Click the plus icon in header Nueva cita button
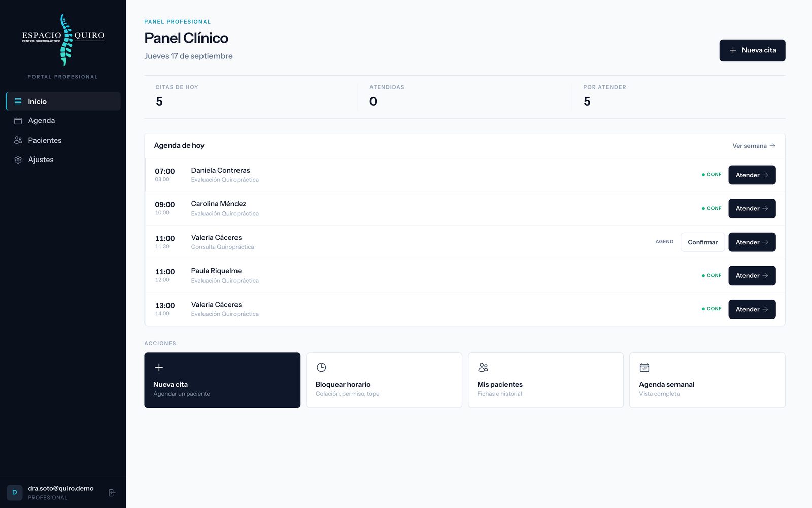 733,50
